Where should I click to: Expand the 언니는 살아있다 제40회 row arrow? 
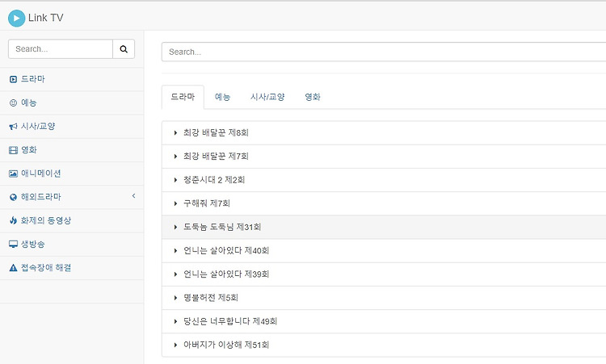[175, 250]
